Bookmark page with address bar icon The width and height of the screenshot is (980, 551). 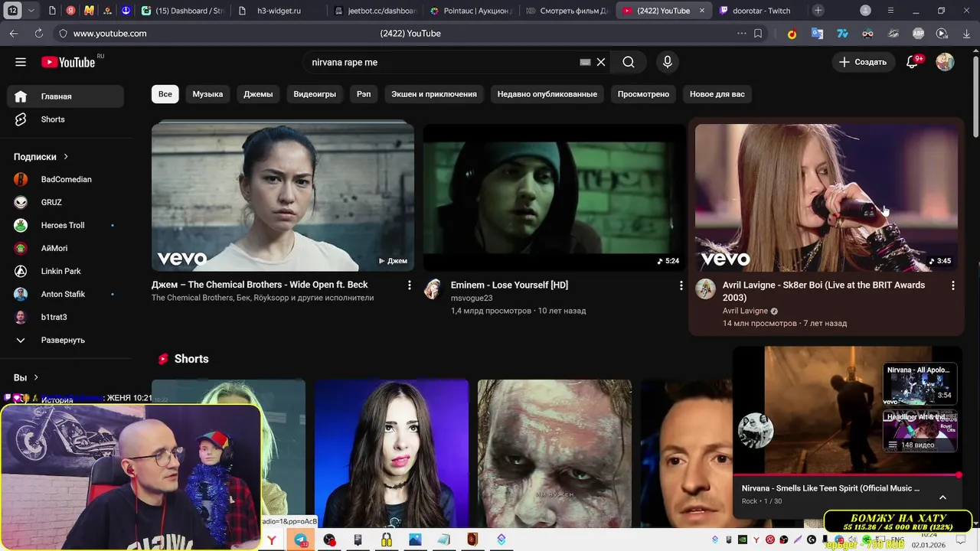tap(758, 34)
